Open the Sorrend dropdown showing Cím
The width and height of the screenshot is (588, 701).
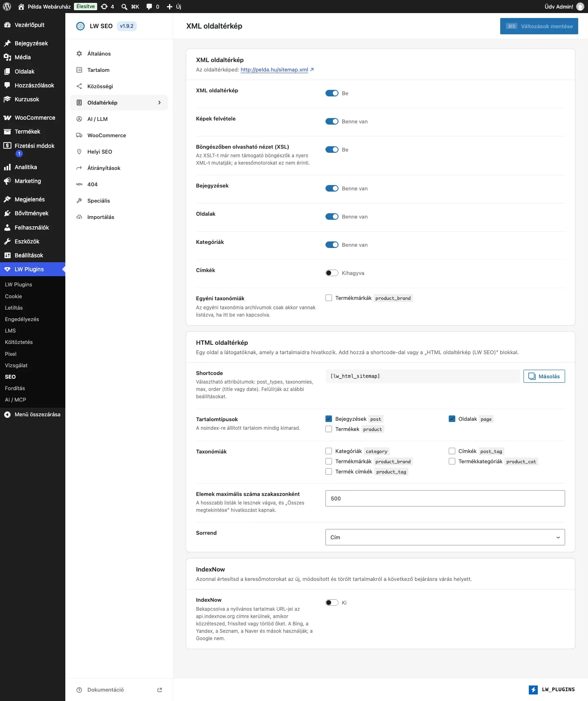click(x=445, y=537)
